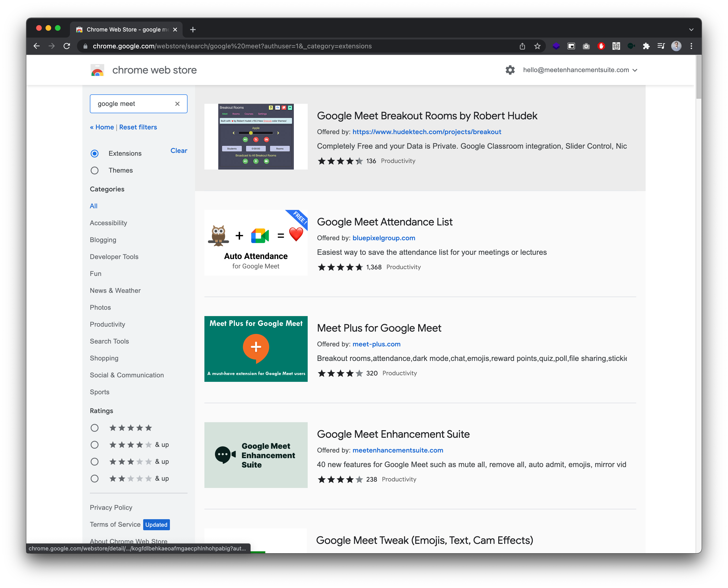Open the Categories filter section
This screenshot has width=728, height=588.
point(107,189)
